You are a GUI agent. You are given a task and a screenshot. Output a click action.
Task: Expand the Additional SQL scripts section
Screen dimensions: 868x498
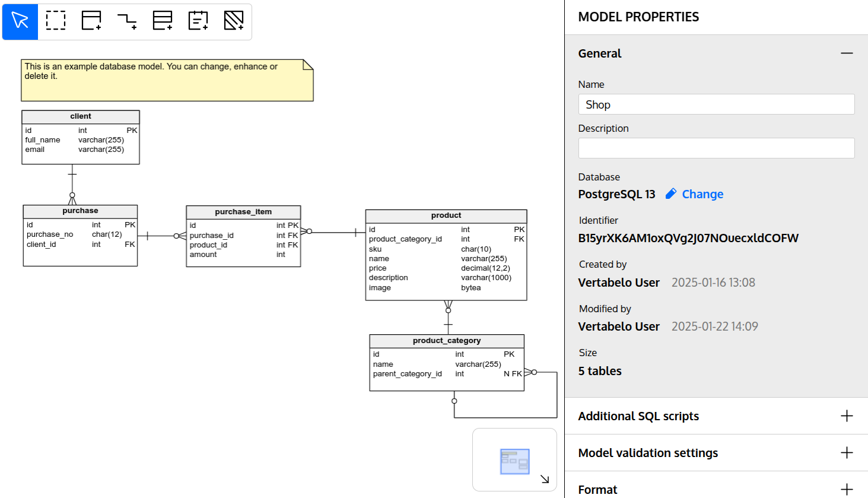point(847,416)
